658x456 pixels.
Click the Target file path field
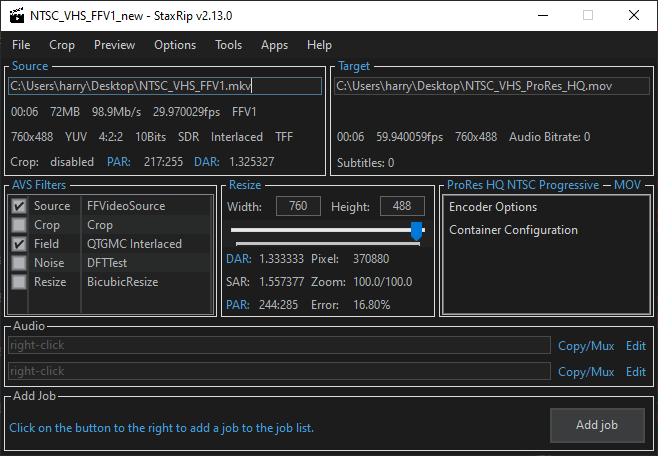[x=492, y=86]
